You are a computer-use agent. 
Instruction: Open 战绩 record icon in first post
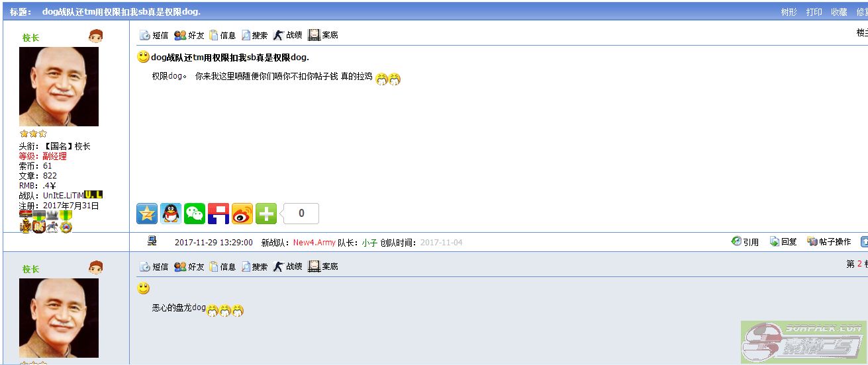point(288,35)
